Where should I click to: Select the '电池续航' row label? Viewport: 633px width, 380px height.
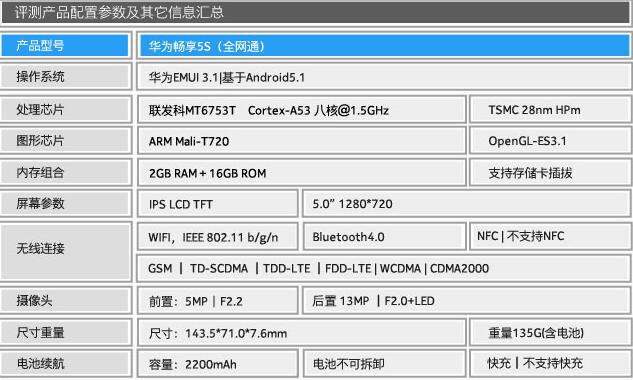point(65,363)
